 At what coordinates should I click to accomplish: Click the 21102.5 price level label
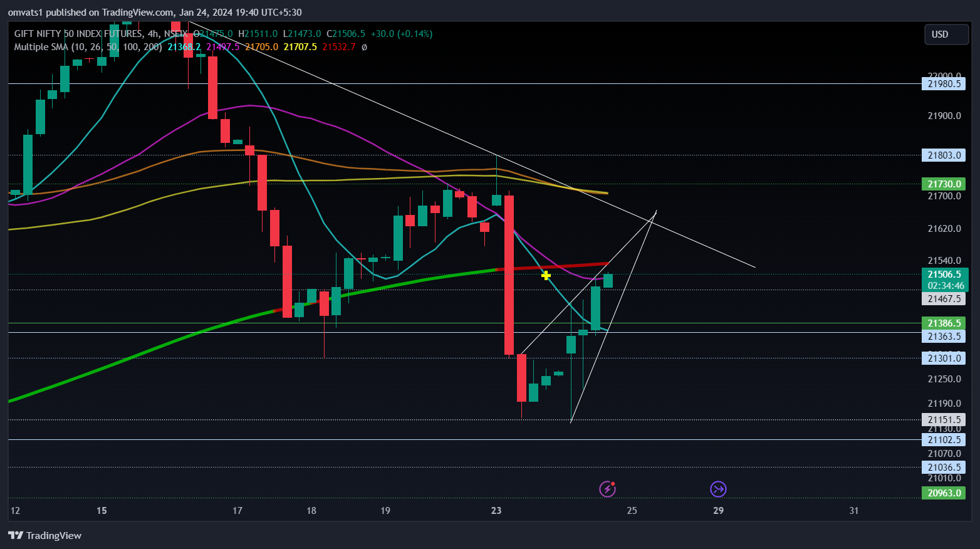(x=944, y=440)
